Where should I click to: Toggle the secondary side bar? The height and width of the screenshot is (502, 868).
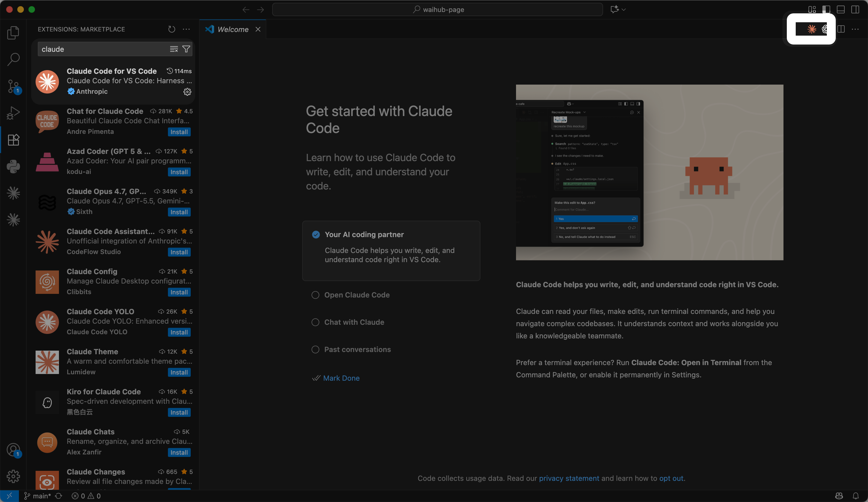[x=855, y=9]
